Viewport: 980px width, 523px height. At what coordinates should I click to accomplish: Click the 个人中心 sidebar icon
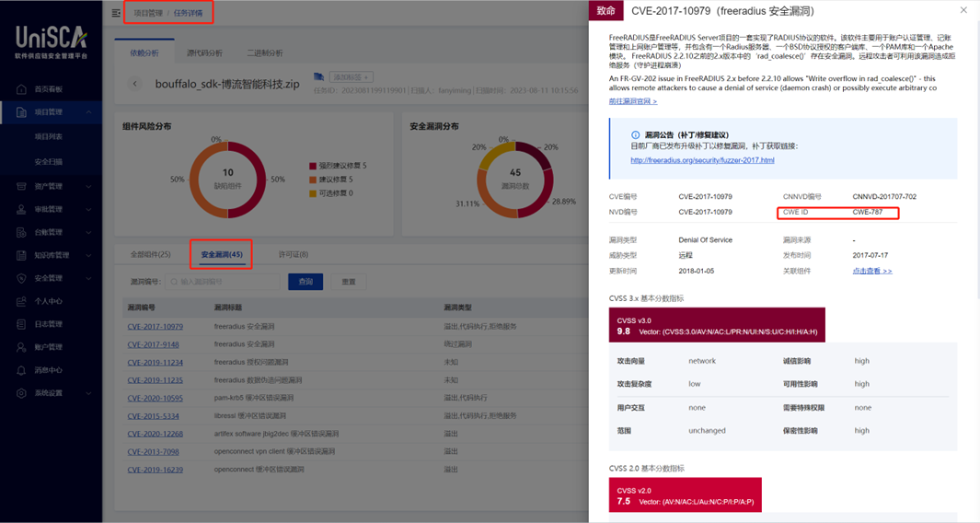[21, 301]
